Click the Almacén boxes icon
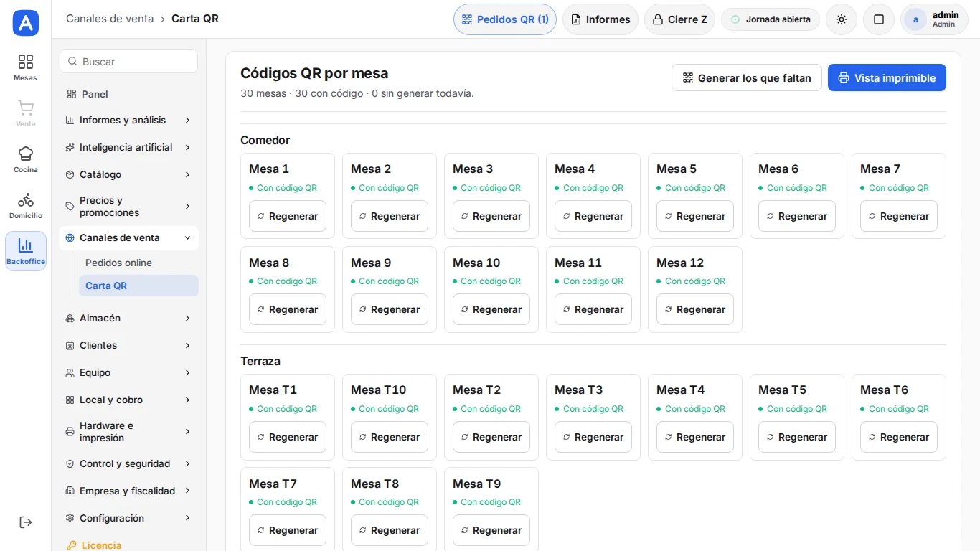This screenshot has width=980, height=551. (x=70, y=318)
